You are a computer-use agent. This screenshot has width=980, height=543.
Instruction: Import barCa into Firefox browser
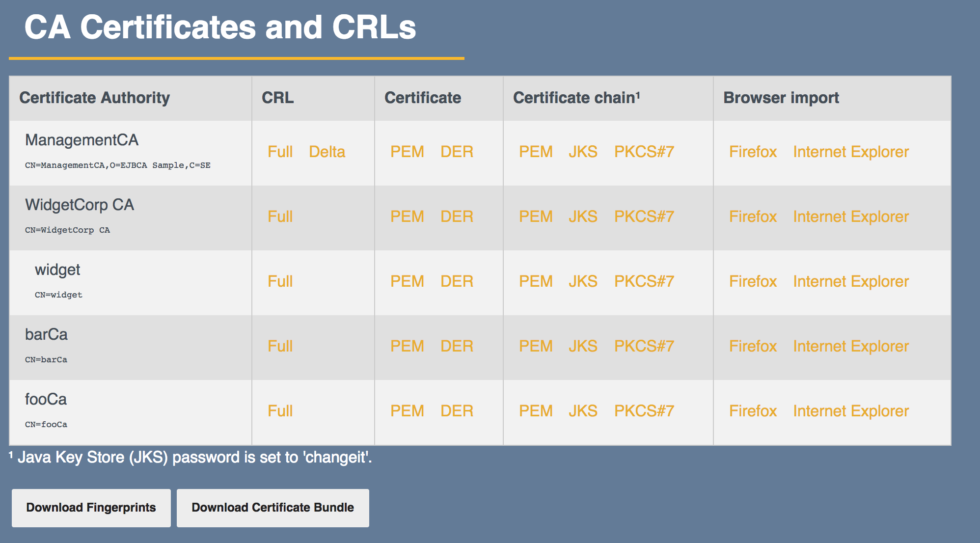[753, 346]
